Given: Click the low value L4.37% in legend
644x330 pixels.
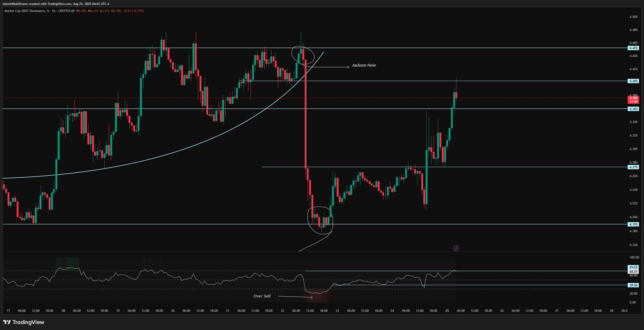Looking at the screenshot, I should [x=105, y=11].
